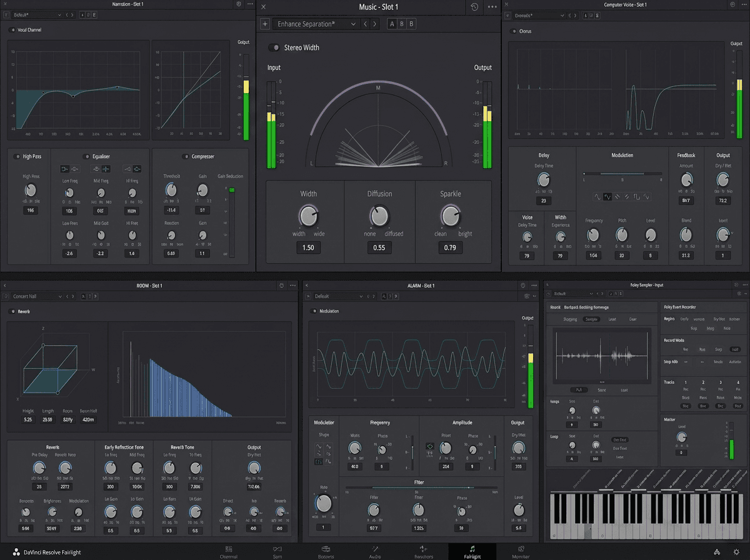Click Rate knob in ALARM Modulator section
750x560 pixels.
coord(323,503)
